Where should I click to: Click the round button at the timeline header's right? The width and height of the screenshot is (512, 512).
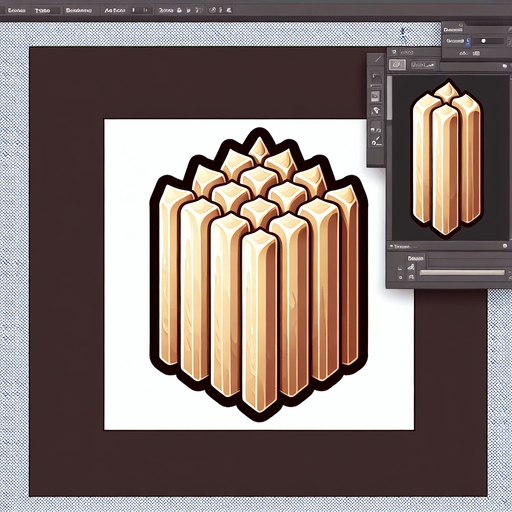[x=505, y=246]
